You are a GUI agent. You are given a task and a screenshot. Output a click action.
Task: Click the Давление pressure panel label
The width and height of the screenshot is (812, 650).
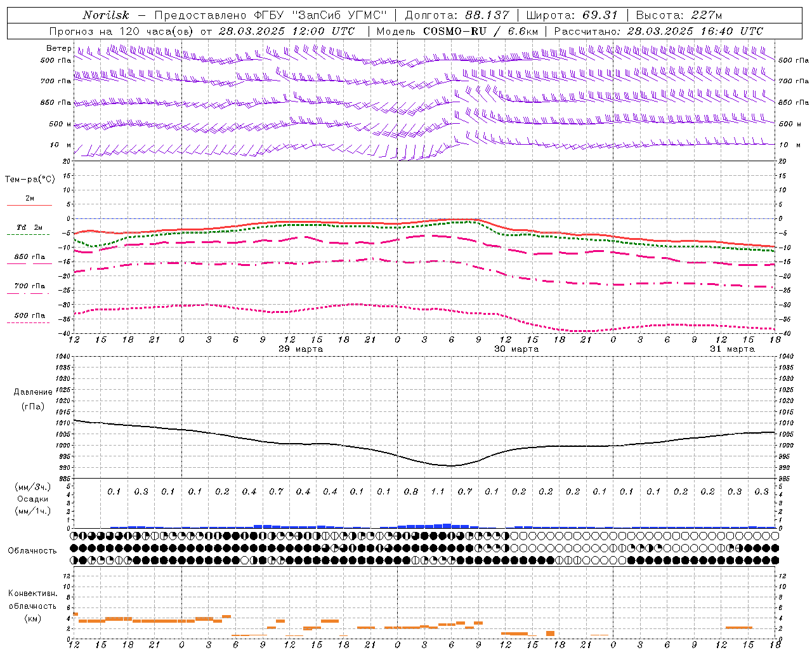point(33,392)
